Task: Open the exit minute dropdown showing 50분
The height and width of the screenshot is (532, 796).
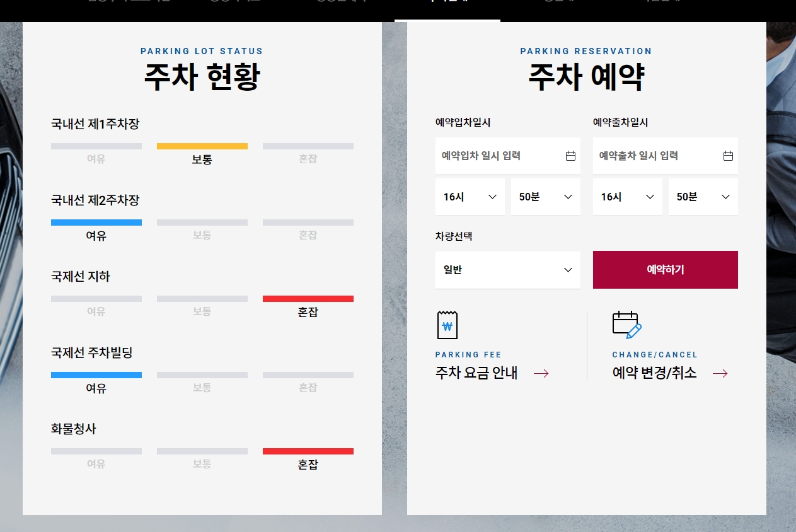Action: coord(703,197)
